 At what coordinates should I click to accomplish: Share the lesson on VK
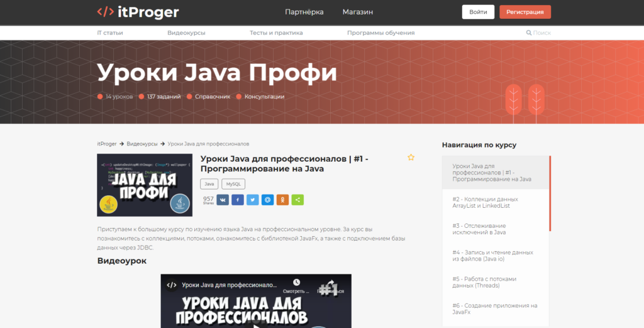223,200
